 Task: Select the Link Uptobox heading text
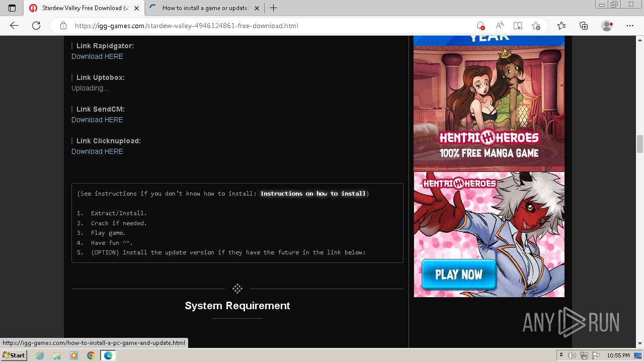point(100,77)
